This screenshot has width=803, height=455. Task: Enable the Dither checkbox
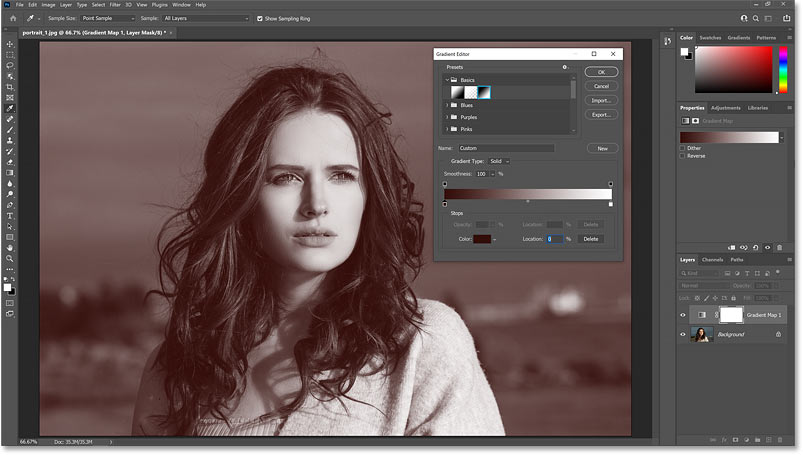tap(682, 148)
